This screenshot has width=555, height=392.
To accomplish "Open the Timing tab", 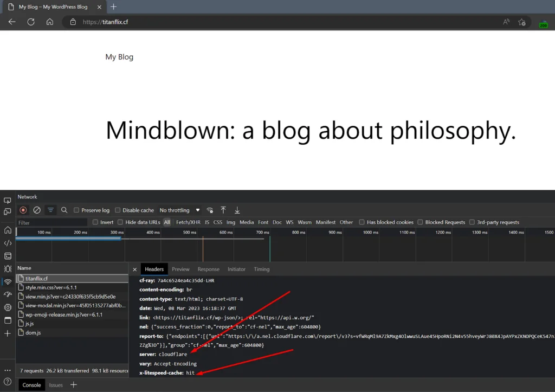I will tap(261, 269).
